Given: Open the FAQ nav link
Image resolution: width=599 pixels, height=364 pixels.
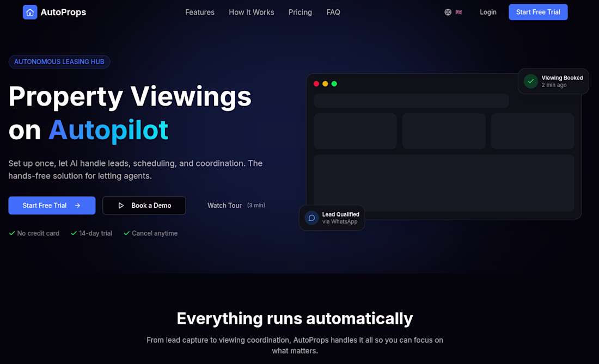Looking at the screenshot, I should tap(333, 12).
